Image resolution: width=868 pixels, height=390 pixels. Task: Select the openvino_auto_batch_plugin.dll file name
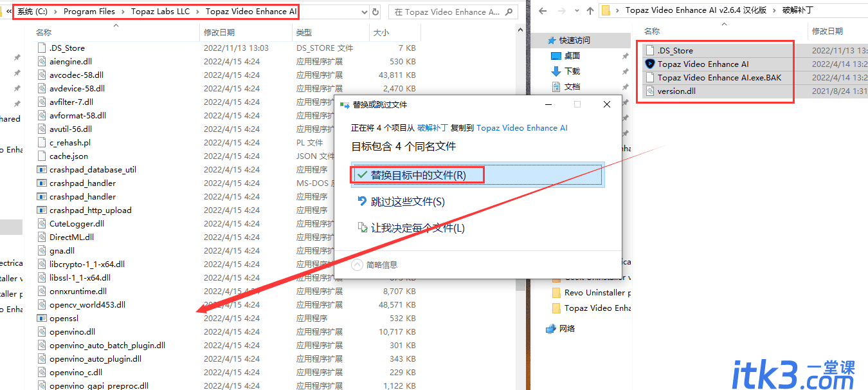pyautogui.click(x=107, y=345)
